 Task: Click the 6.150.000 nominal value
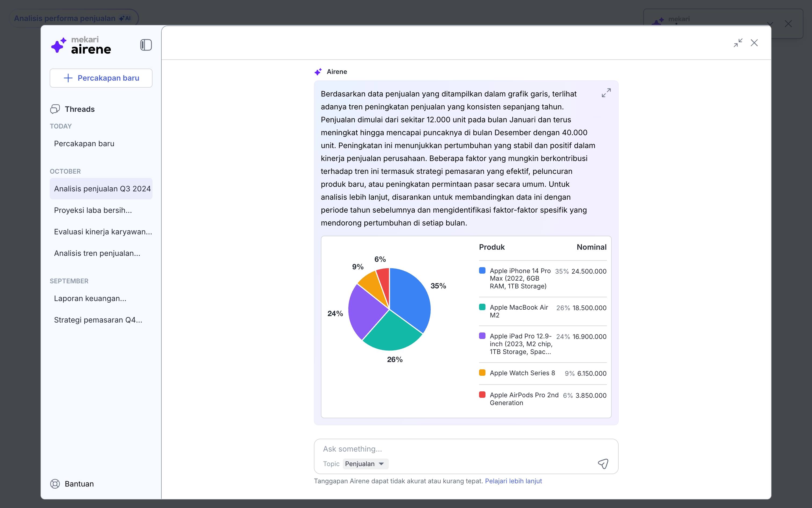tap(592, 373)
